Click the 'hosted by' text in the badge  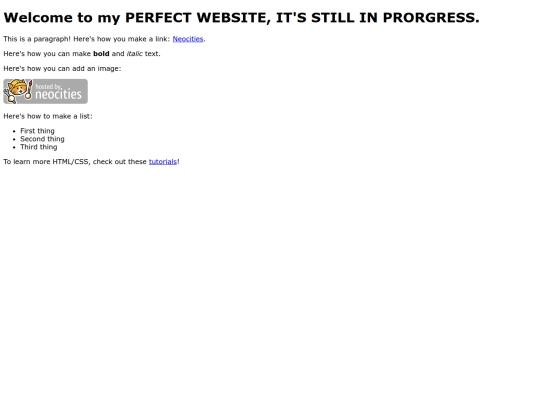point(48,86)
